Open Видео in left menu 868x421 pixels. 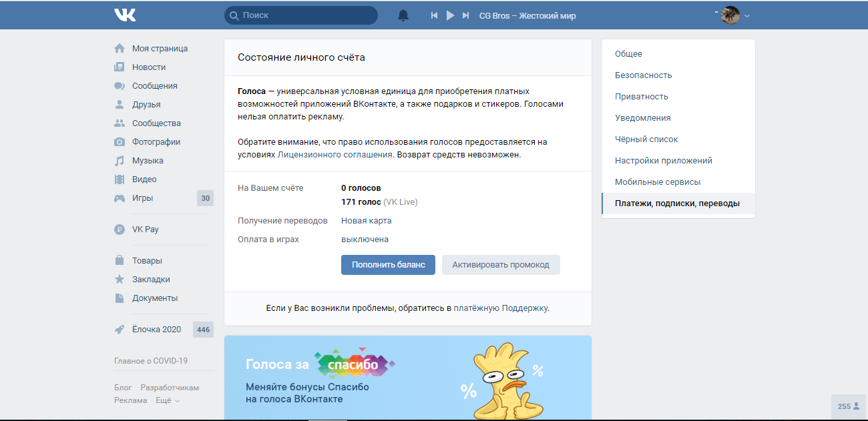pos(144,179)
